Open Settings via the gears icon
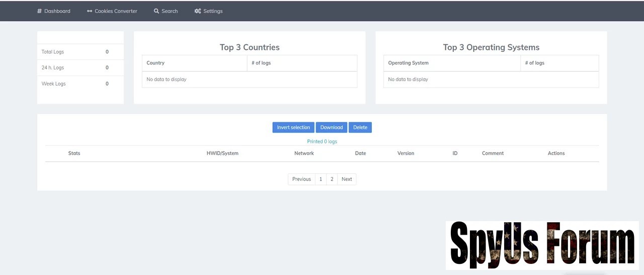Image resolution: width=644 pixels, height=275 pixels. (x=198, y=11)
